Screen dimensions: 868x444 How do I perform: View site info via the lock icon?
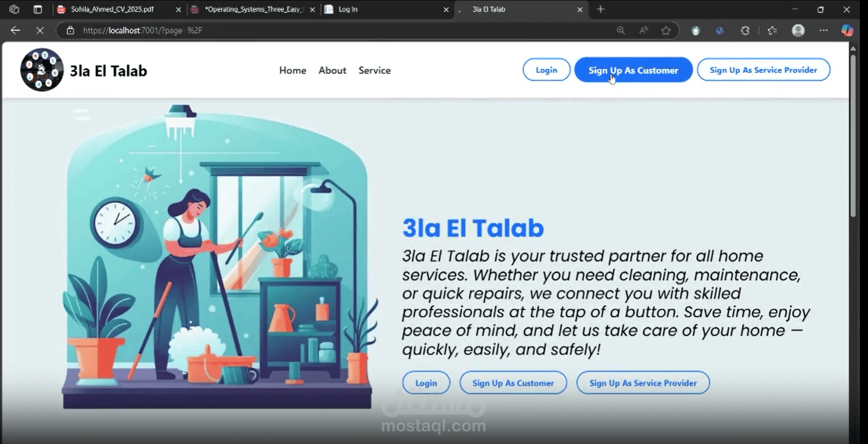pyautogui.click(x=70, y=30)
